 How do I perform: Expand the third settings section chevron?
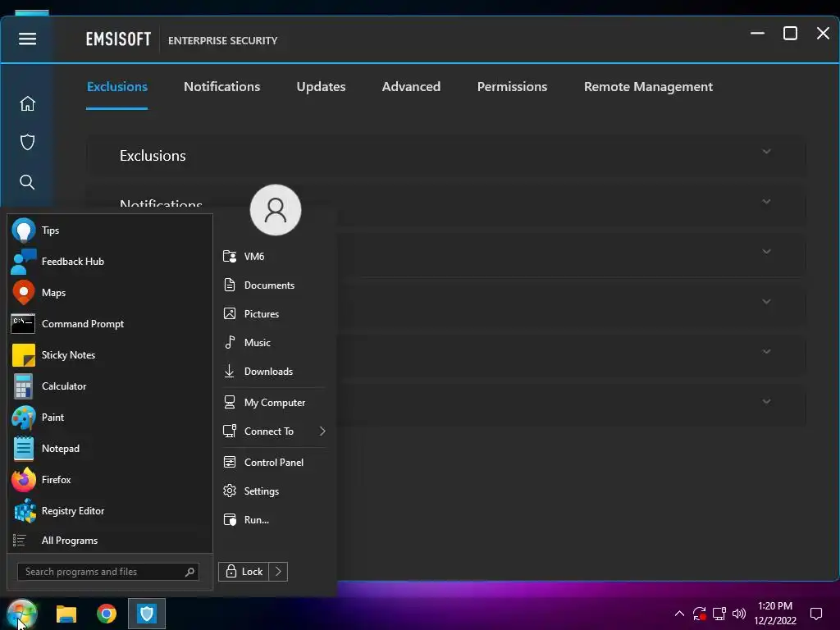point(767,251)
